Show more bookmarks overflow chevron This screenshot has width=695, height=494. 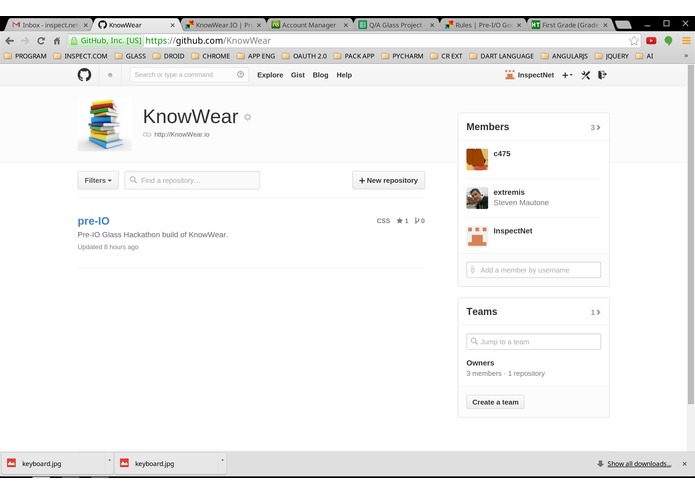coord(686,56)
